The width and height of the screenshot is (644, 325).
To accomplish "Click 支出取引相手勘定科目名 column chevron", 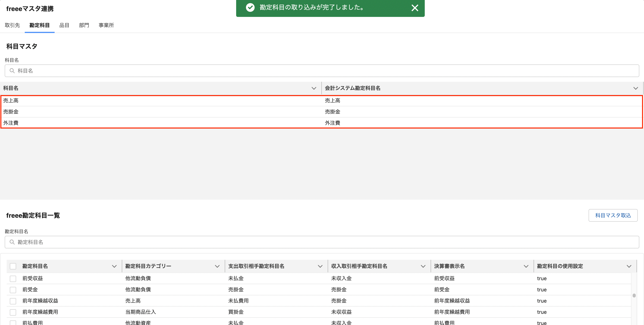I will (320, 266).
